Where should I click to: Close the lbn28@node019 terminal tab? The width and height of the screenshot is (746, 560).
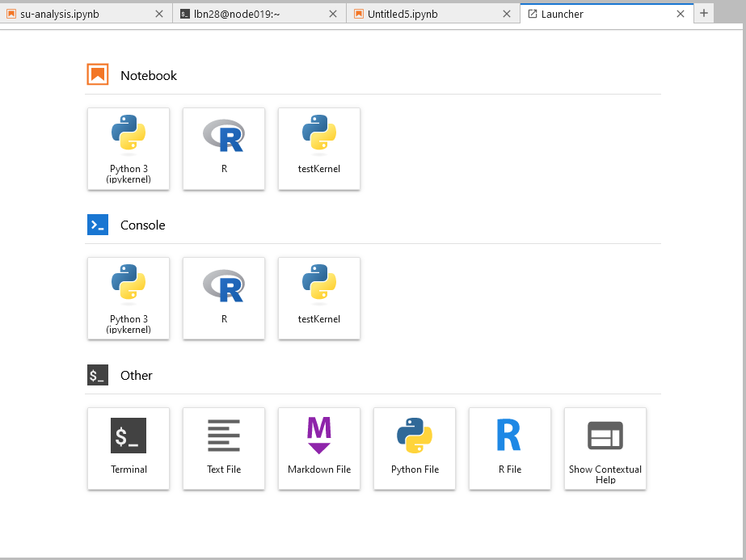click(333, 14)
